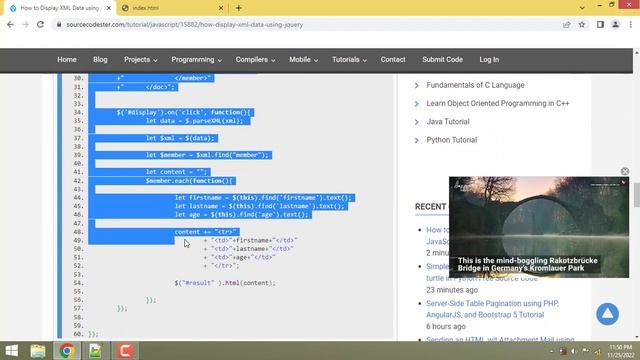The height and width of the screenshot is (360, 640).
Task: Click code line 51 with age td
Action: point(239,258)
